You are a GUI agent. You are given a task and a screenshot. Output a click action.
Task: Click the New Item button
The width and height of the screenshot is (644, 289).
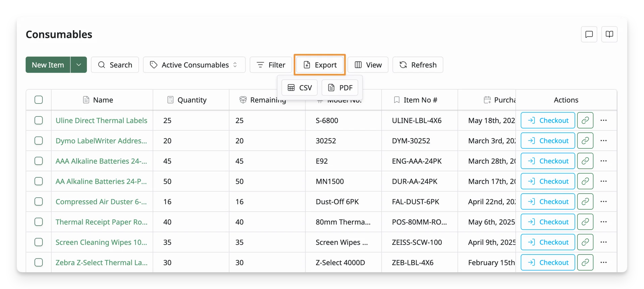click(48, 65)
